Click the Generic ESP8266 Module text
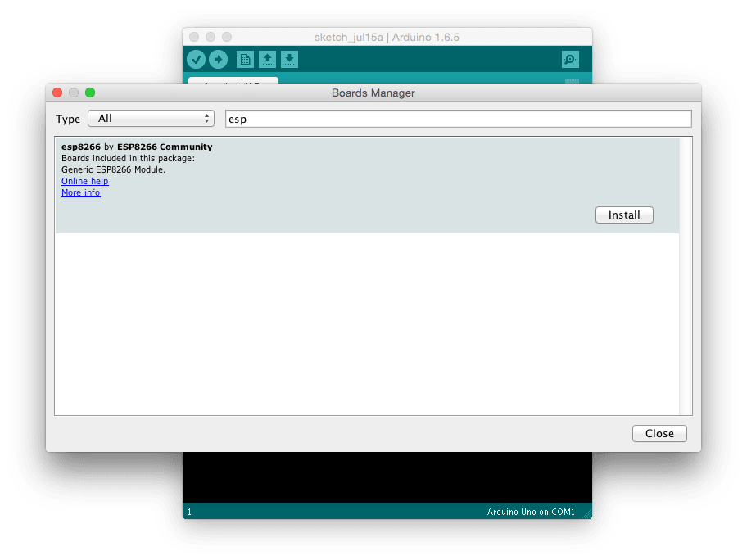747x560 pixels. 113,169
